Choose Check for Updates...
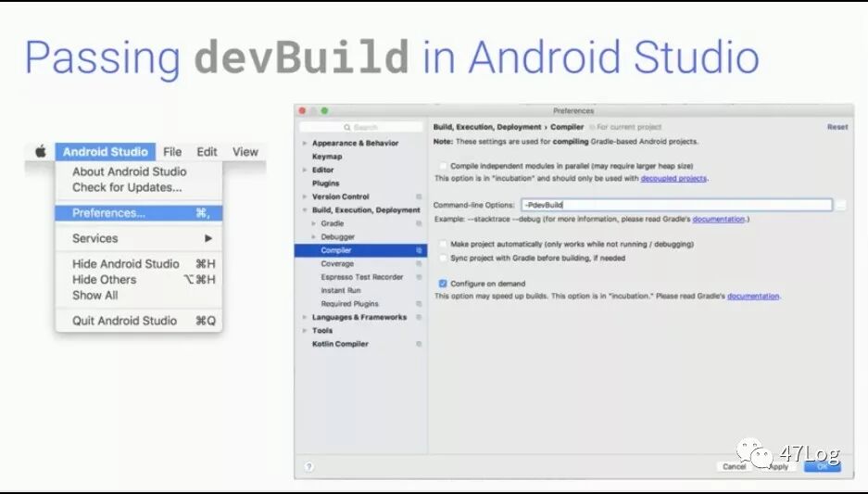The width and height of the screenshot is (868, 494). tap(127, 187)
